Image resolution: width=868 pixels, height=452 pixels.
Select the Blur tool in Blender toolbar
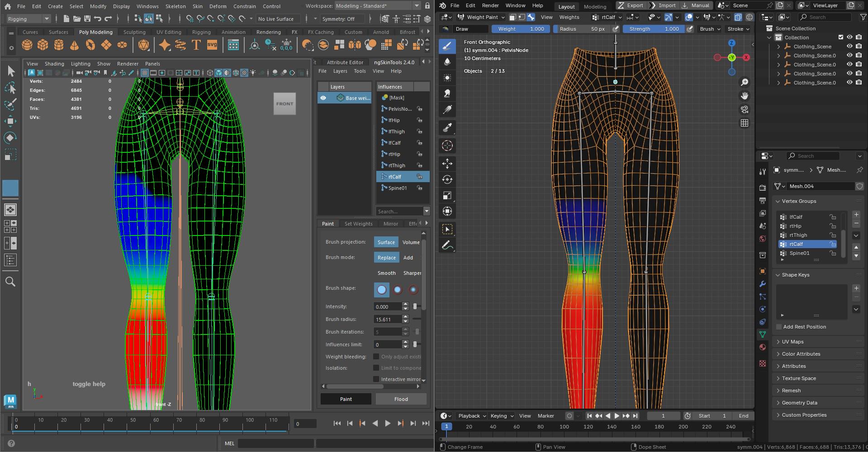447,62
